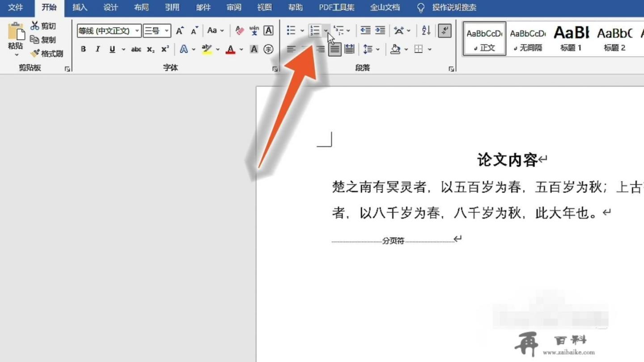Expand the paste options arrow below 粘贴
The width and height of the screenshot is (644, 362).
click(x=17, y=55)
